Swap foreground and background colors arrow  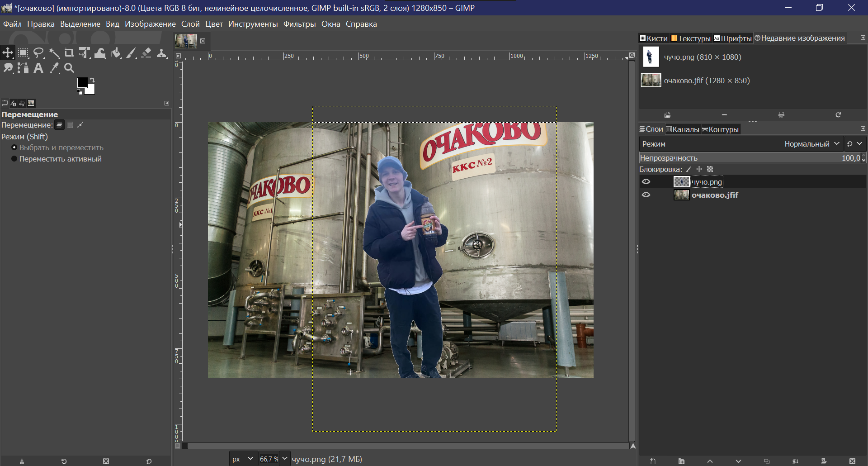click(x=92, y=80)
